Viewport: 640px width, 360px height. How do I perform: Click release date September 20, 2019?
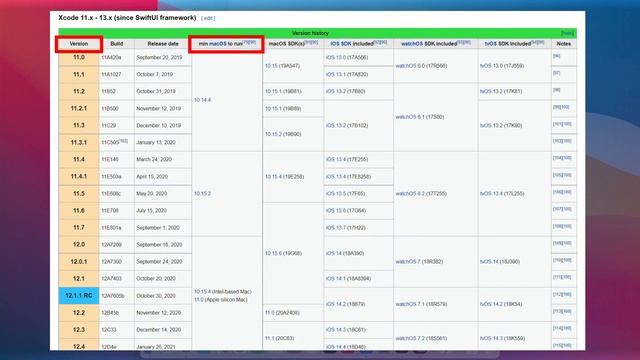pyautogui.click(x=159, y=58)
